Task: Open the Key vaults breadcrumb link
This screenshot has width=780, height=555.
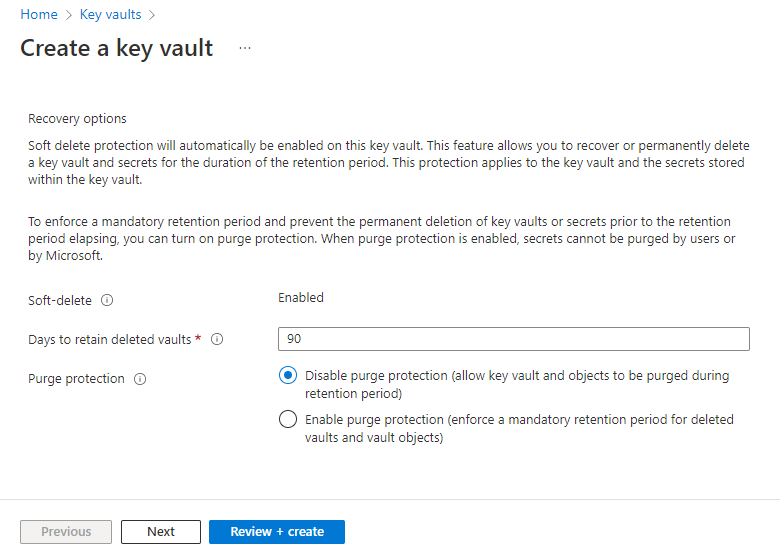Action: pyautogui.click(x=110, y=14)
